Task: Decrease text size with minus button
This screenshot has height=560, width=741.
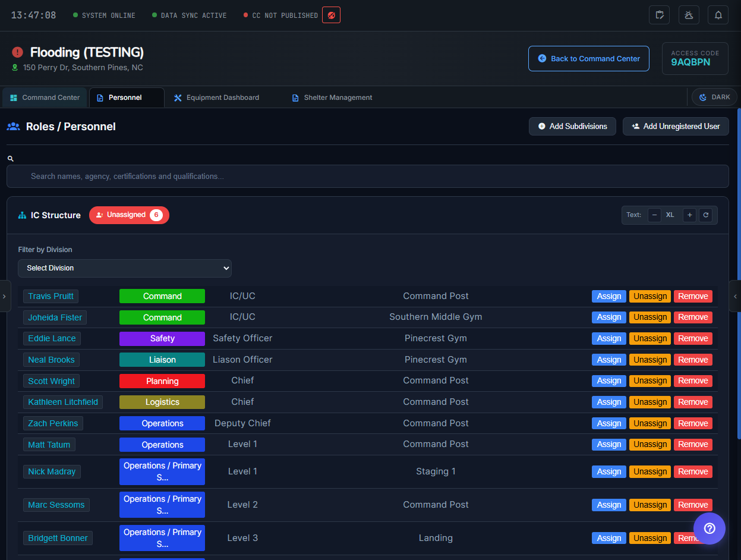Action: (654, 215)
